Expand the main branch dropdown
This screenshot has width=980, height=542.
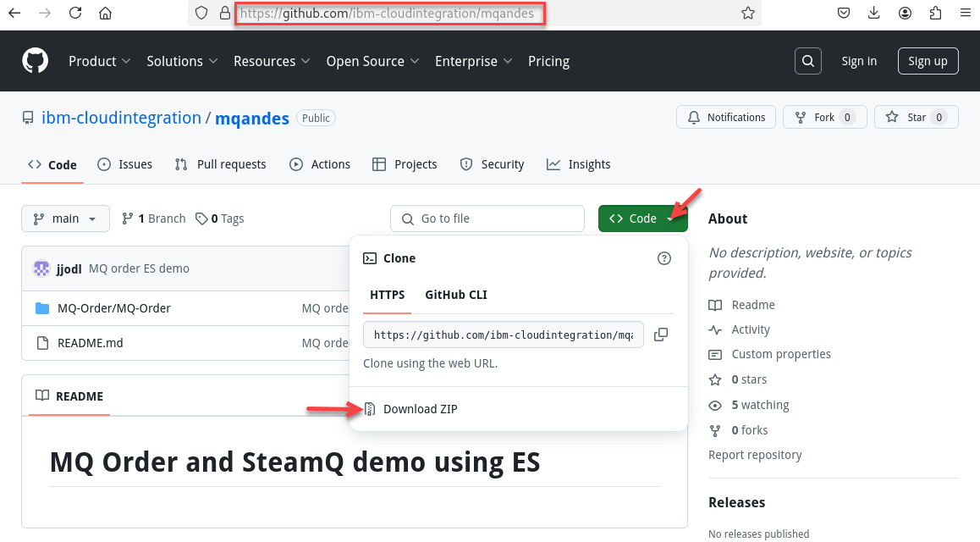click(65, 218)
